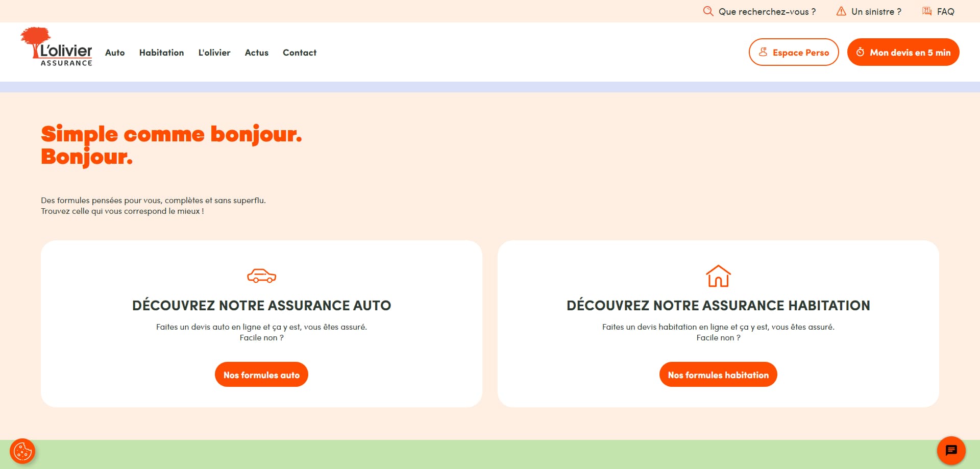Click Découvrez notre assurance habitation heading
980x469 pixels.
coord(718,305)
